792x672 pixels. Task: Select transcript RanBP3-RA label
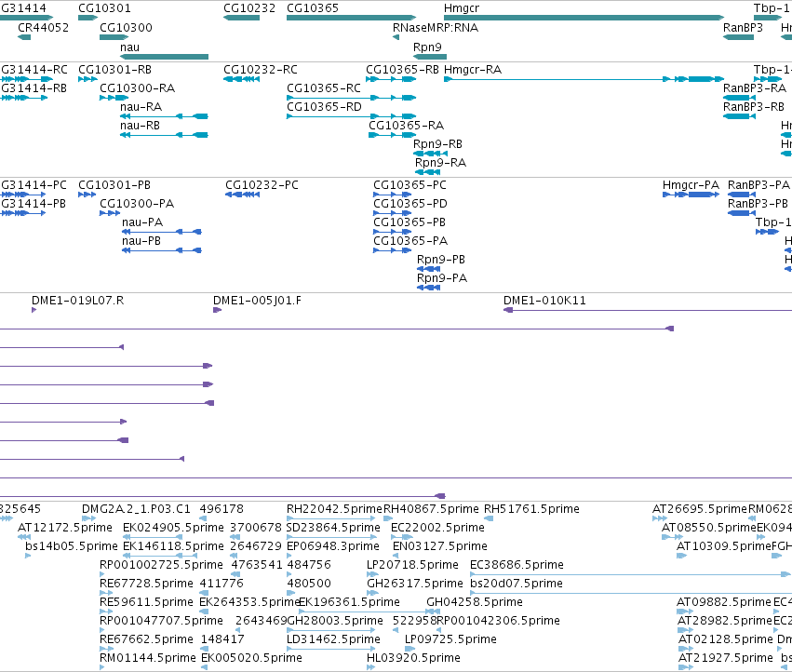[755, 87]
